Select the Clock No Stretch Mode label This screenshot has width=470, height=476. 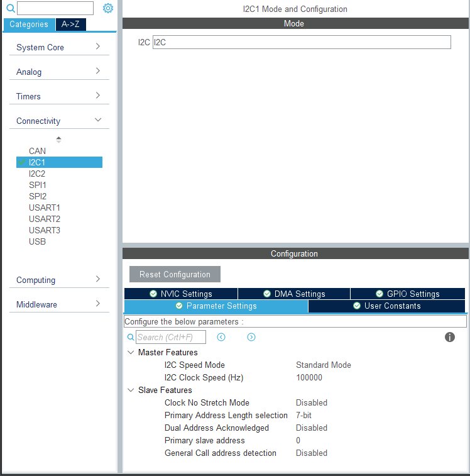[207, 402]
